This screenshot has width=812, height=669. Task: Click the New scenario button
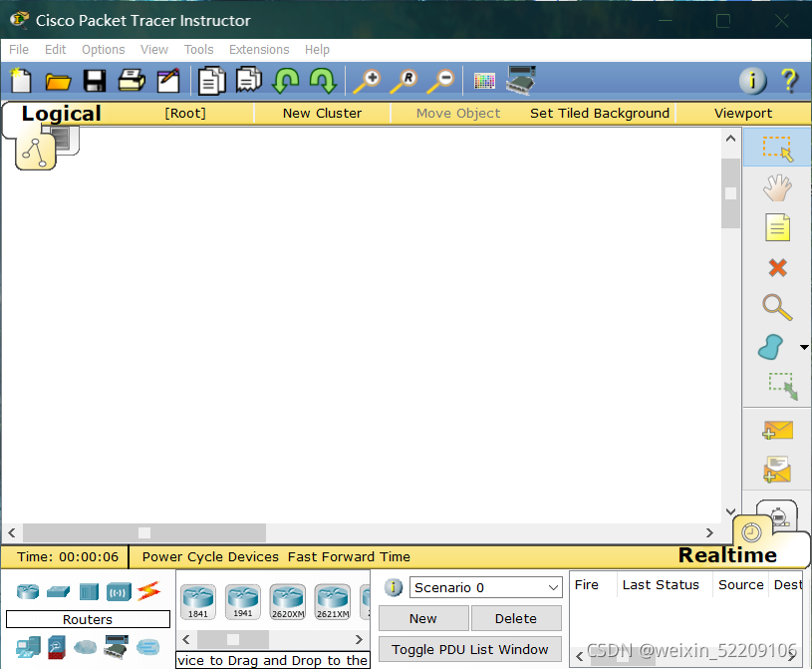point(423,618)
